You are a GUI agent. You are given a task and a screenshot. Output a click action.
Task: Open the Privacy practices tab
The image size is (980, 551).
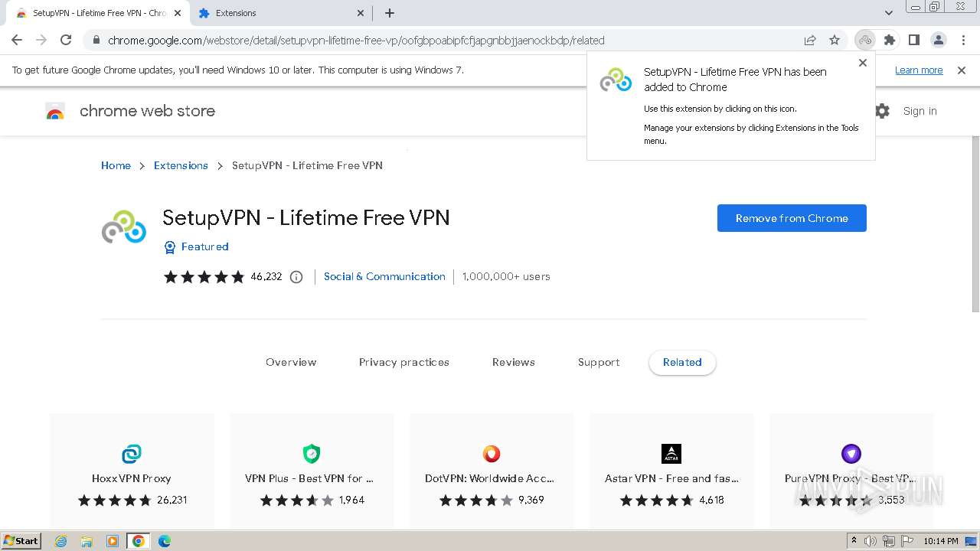click(403, 362)
